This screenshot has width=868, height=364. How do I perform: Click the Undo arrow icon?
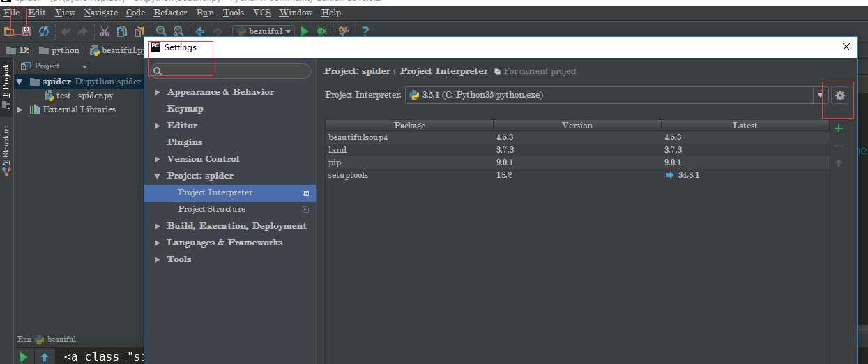point(66,31)
